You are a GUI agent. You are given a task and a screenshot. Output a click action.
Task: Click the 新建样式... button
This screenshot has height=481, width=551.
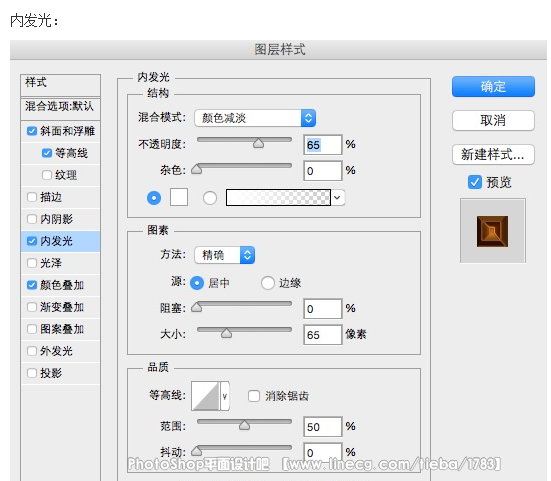point(493,154)
